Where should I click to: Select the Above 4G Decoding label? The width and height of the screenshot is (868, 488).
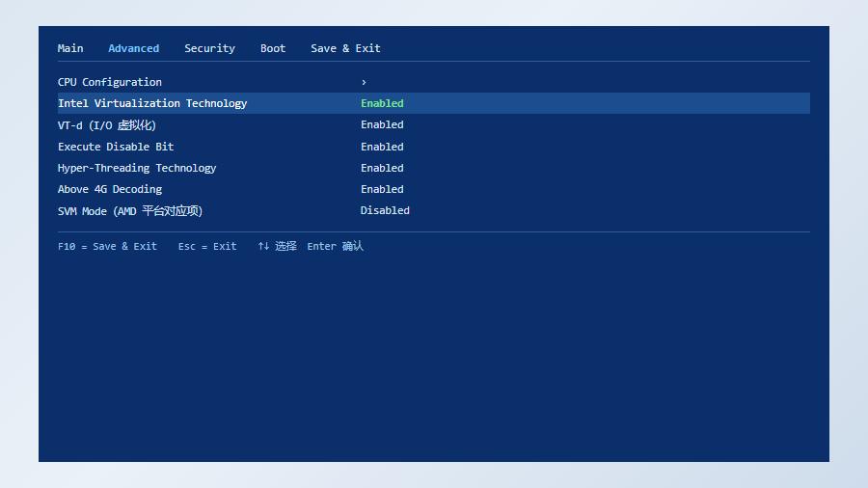[110, 189]
